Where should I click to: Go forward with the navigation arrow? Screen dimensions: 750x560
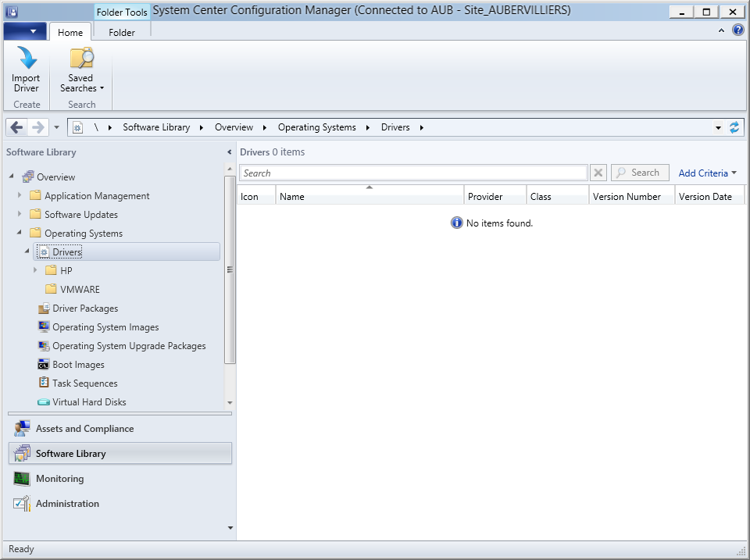[x=37, y=127]
